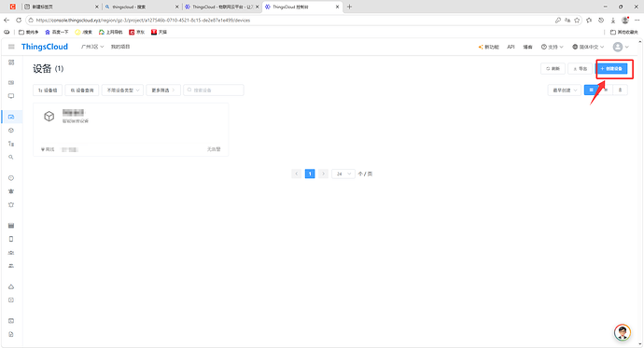Expand the language selector with globe icon

[x=588, y=47]
